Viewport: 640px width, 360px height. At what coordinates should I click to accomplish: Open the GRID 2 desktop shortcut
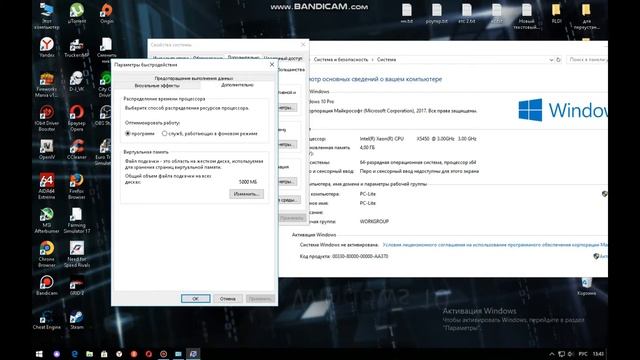(x=76, y=285)
